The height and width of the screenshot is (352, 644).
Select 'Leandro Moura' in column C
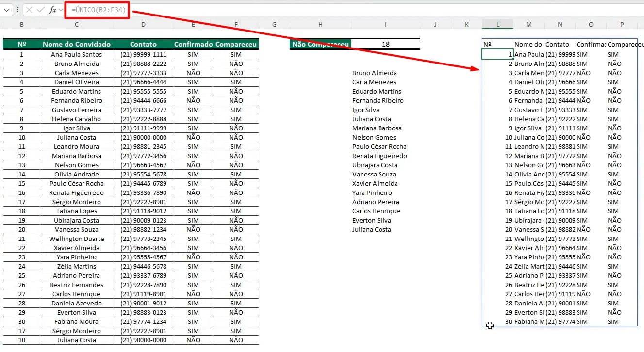(77, 147)
